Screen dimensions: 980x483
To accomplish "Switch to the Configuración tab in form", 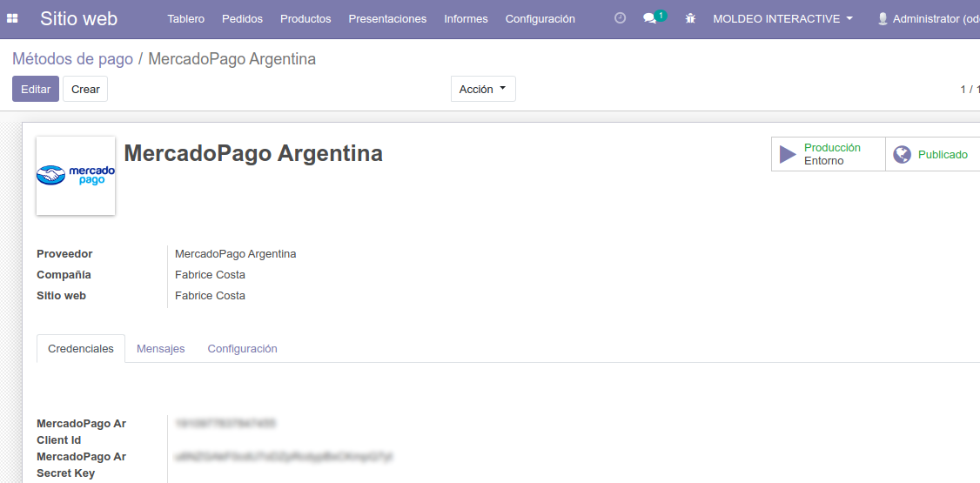I will click(243, 349).
